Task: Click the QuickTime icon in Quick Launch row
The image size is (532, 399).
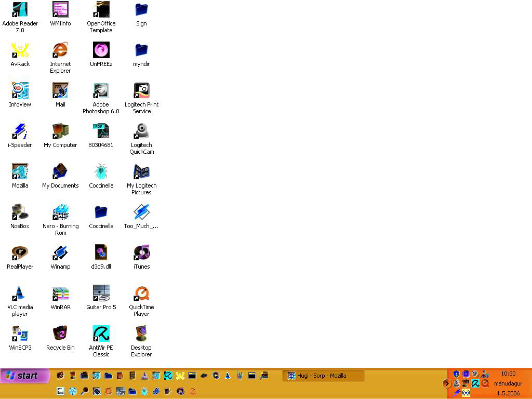Action: (x=192, y=391)
